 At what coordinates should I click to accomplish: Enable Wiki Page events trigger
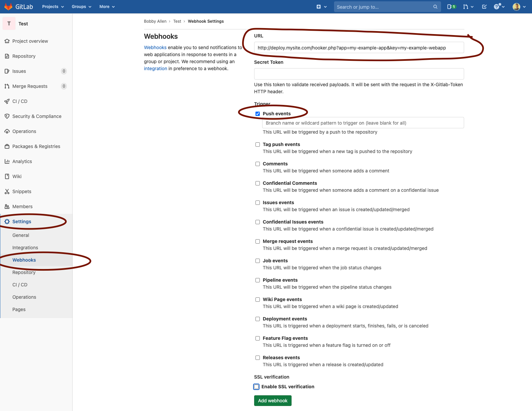(x=257, y=299)
